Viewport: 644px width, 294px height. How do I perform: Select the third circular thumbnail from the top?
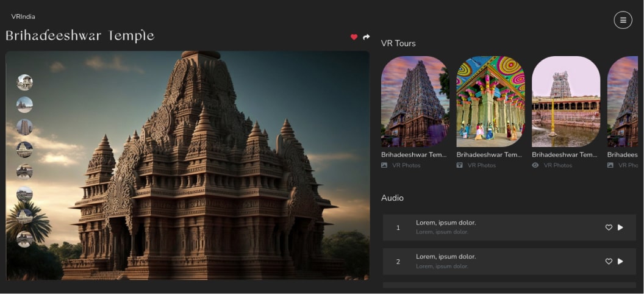[25, 127]
